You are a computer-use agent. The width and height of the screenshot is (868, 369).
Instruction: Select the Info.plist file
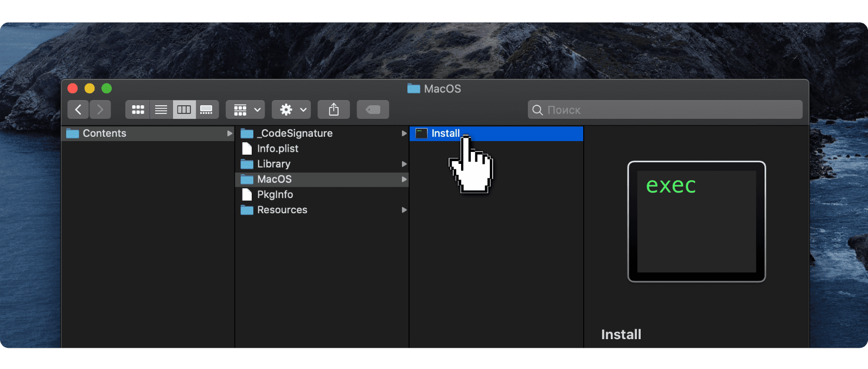[277, 149]
